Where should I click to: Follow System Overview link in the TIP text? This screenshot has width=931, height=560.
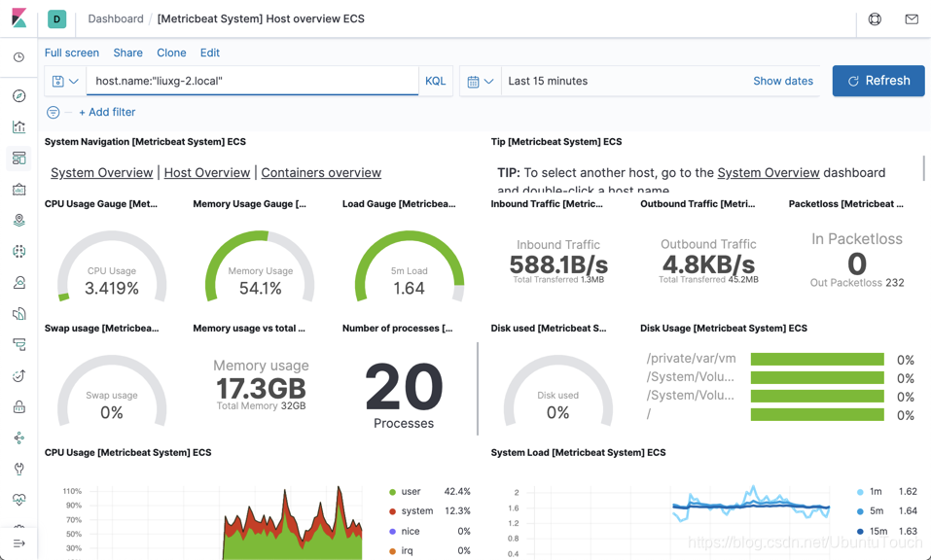[x=769, y=173]
